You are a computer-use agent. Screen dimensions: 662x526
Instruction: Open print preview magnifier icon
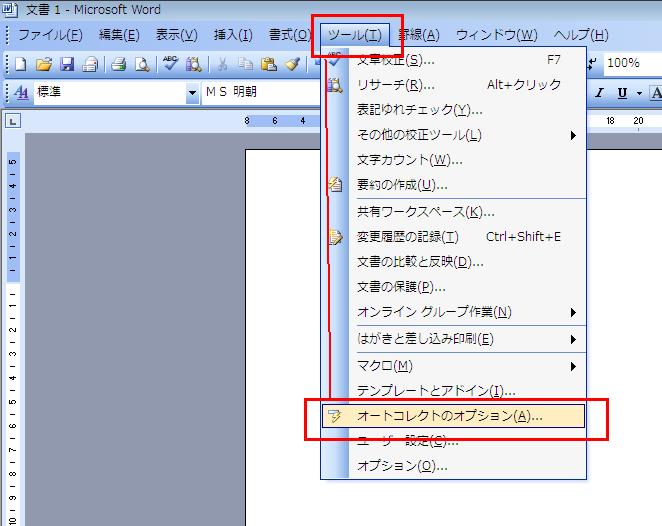coord(142,64)
